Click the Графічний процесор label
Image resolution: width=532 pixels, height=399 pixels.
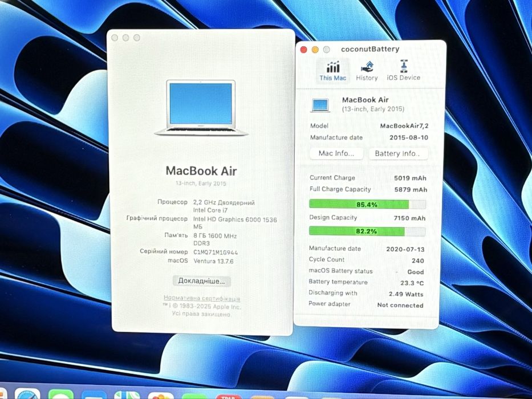(x=157, y=218)
